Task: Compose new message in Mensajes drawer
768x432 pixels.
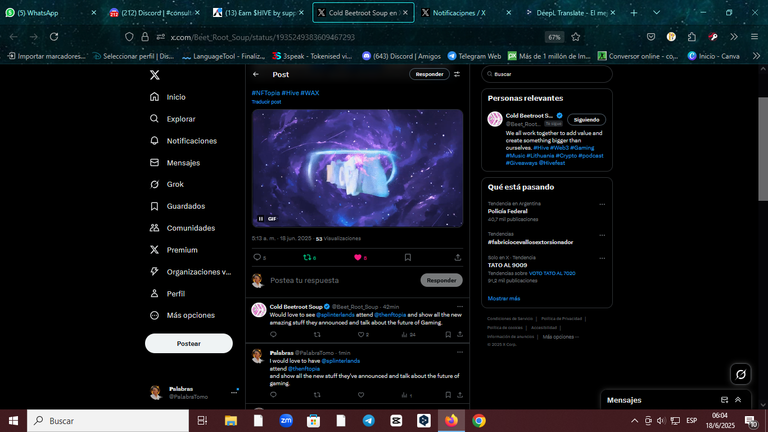Action: (x=724, y=400)
